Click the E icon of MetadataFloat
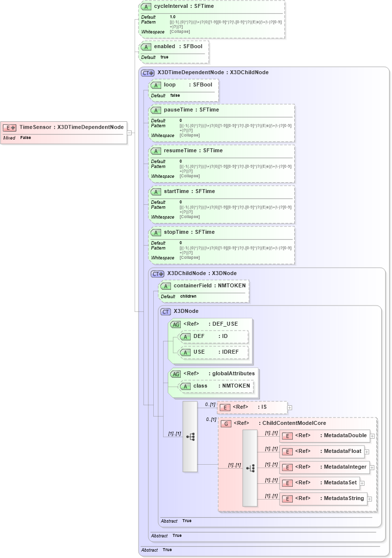Image resolution: width=392 pixels, height=558 pixels. pyautogui.click(x=287, y=451)
